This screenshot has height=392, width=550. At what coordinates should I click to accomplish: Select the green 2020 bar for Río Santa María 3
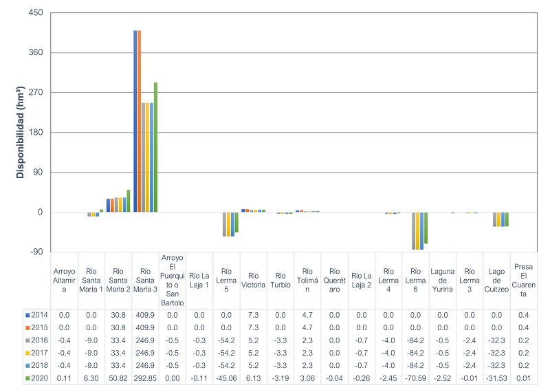155,147
